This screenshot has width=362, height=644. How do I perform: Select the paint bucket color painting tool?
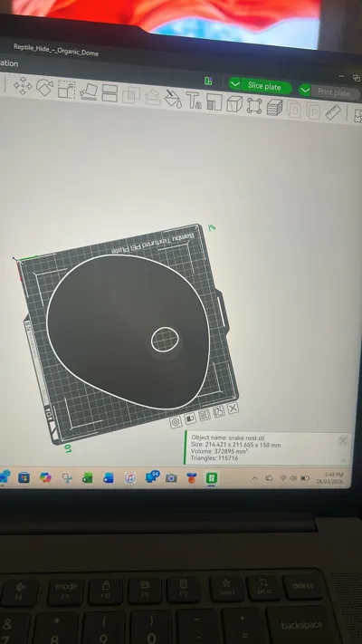coord(173,99)
